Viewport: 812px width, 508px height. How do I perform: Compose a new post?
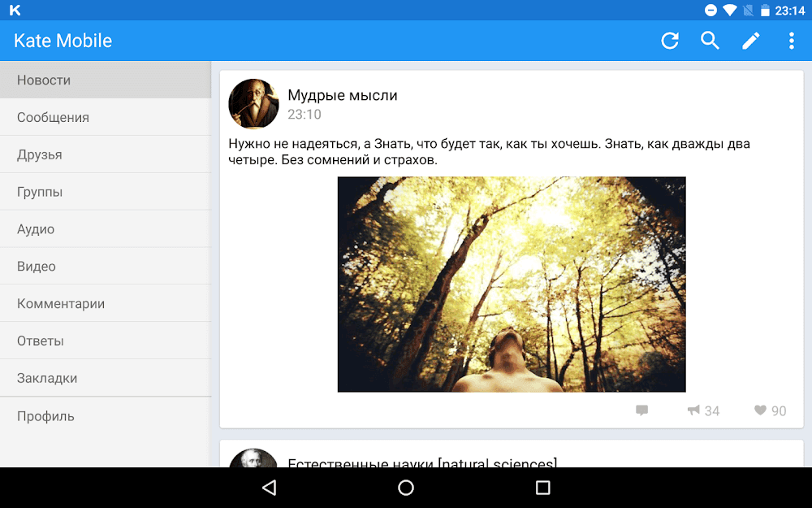point(750,40)
